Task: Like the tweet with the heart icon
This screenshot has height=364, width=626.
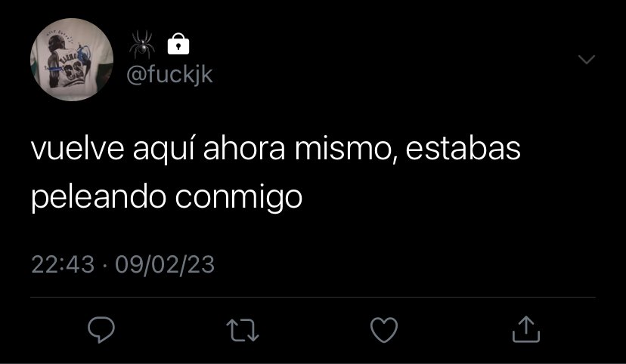Action: click(384, 330)
